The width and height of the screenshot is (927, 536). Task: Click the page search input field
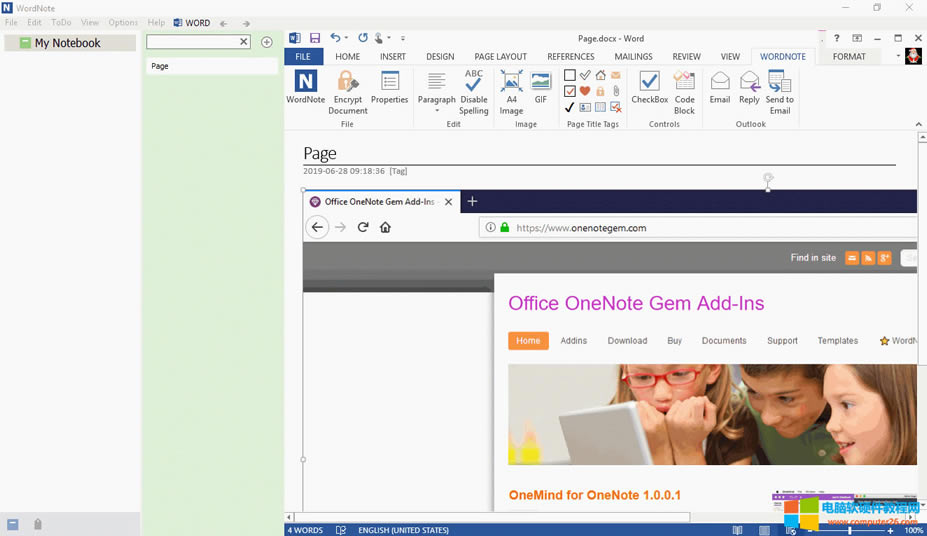192,42
